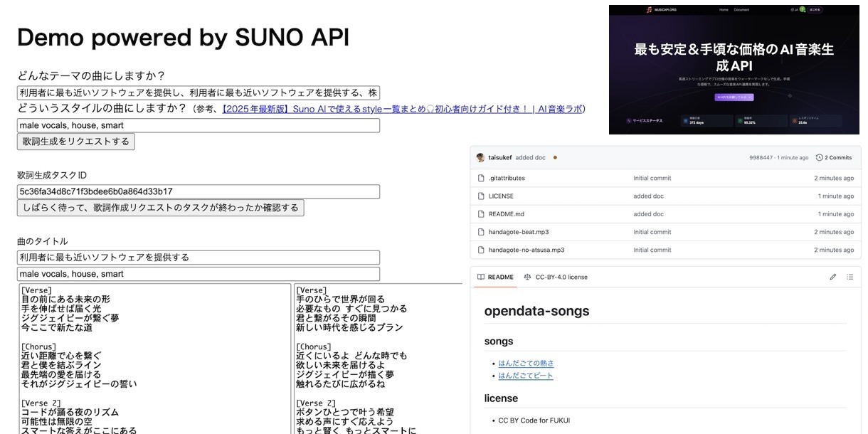Open Document in the MusicAPI navigation

(741, 10)
